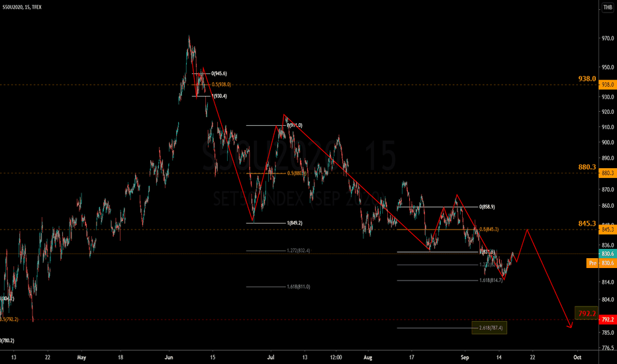This screenshot has width=617, height=364.
Task: Select the 0(911.0) Fibonacci level label
Action: click(295, 126)
